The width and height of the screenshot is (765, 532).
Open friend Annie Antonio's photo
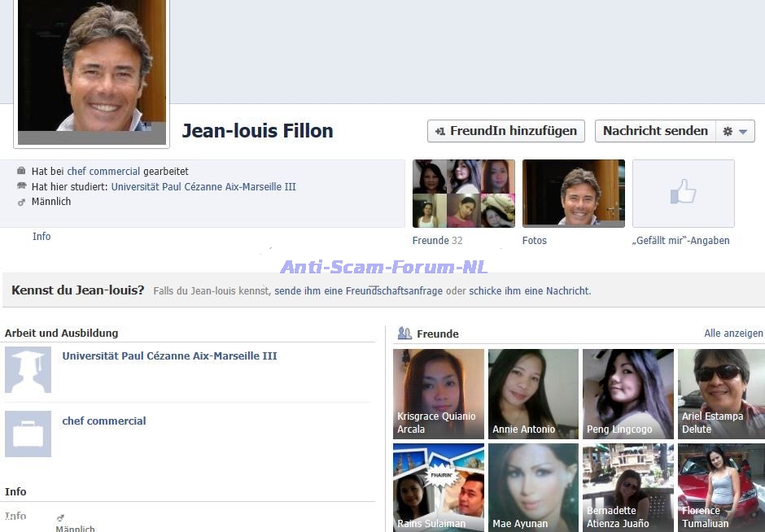533,394
